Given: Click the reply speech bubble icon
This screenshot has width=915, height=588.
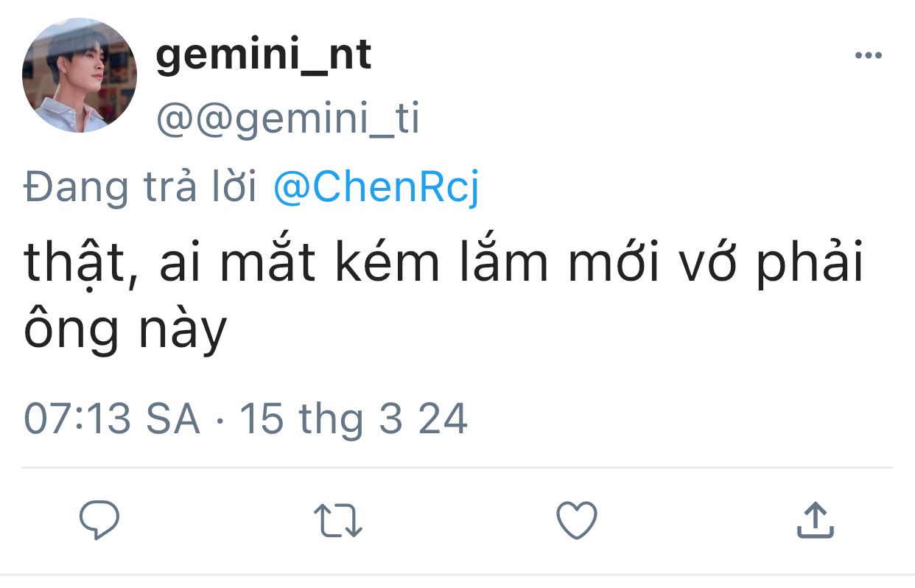Looking at the screenshot, I should (99, 520).
